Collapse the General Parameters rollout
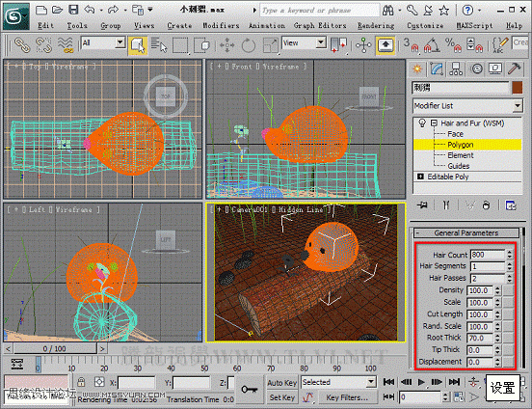The image size is (532, 409). (466, 233)
